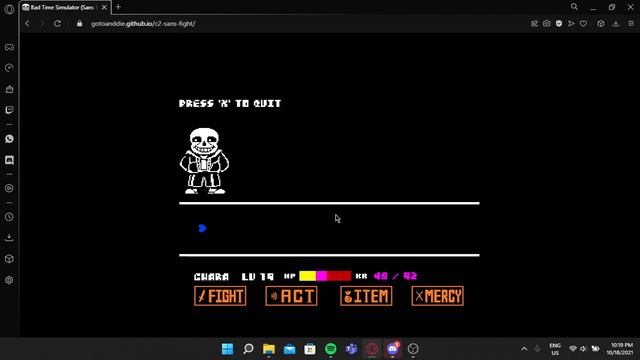Open GX Corner gamepad icon in sidebar
This screenshot has height=360, width=640.
9,47
